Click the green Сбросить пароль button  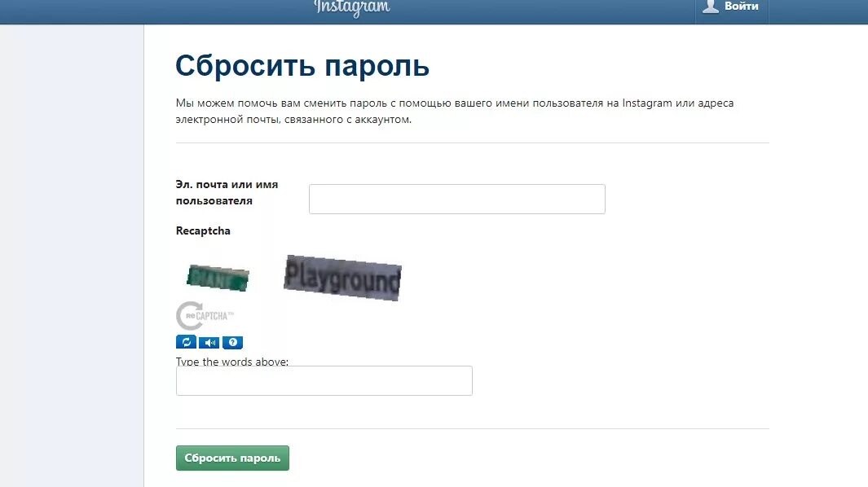(232, 458)
